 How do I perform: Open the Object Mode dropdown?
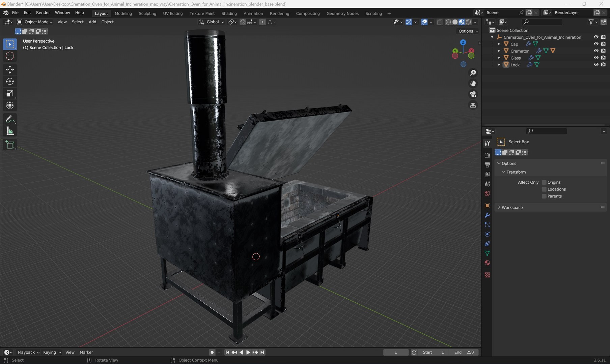[35, 22]
